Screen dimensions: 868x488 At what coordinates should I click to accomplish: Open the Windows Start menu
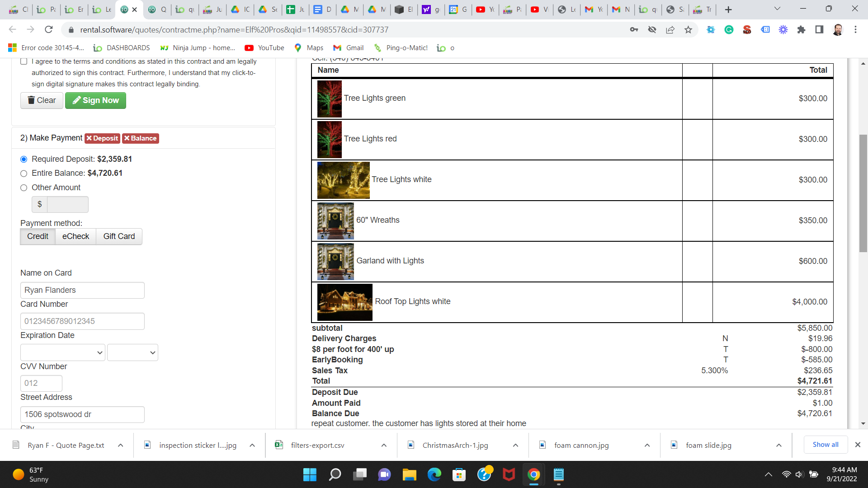point(310,474)
